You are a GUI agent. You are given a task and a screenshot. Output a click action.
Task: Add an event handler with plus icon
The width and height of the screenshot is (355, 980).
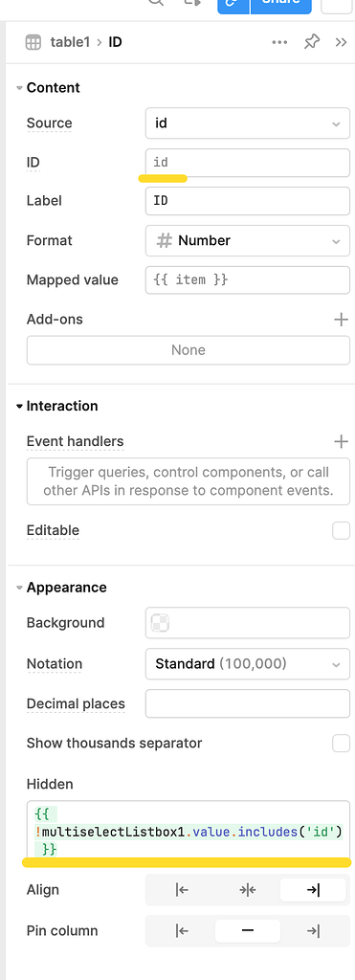tap(341, 442)
